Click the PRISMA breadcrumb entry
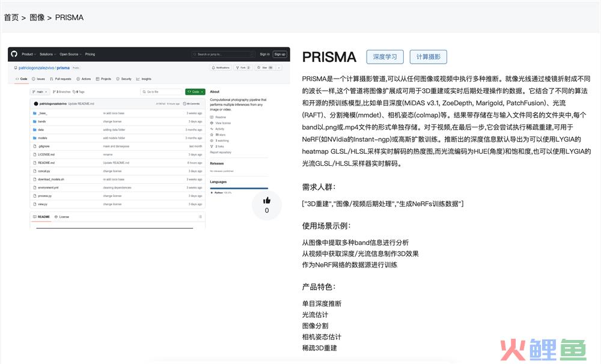Image resolution: width=601 pixels, height=364 pixels. [69, 17]
